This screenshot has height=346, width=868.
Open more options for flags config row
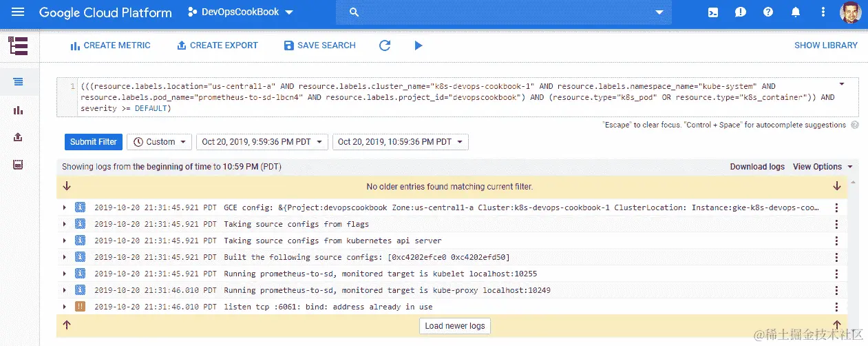836,224
